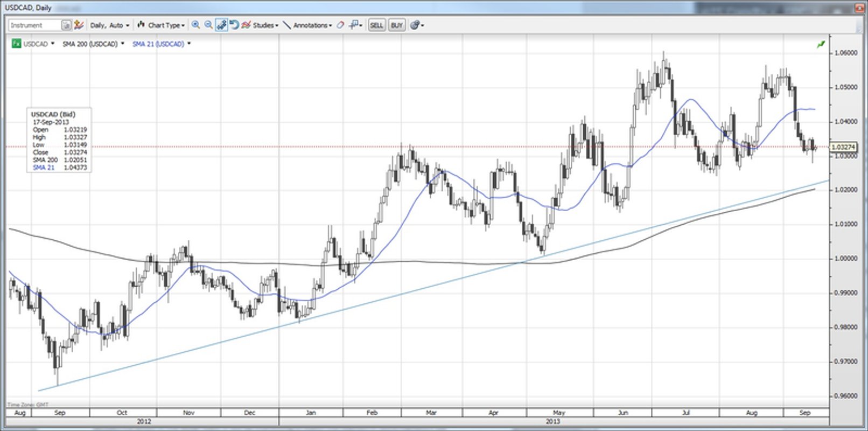Open the SMA 200 (USDCAD) legend options
This screenshot has width=868, height=431.
click(x=93, y=44)
